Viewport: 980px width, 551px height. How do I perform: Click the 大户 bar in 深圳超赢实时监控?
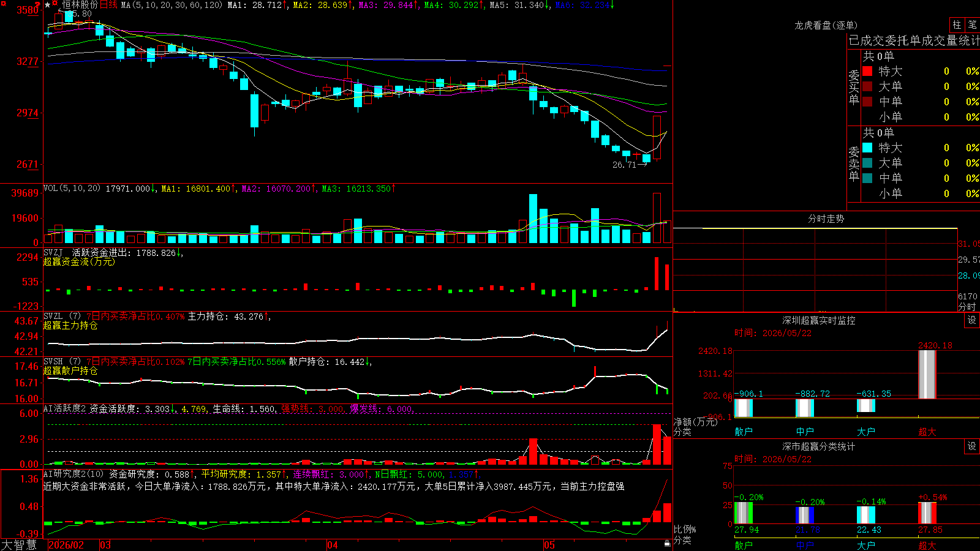[866, 405]
